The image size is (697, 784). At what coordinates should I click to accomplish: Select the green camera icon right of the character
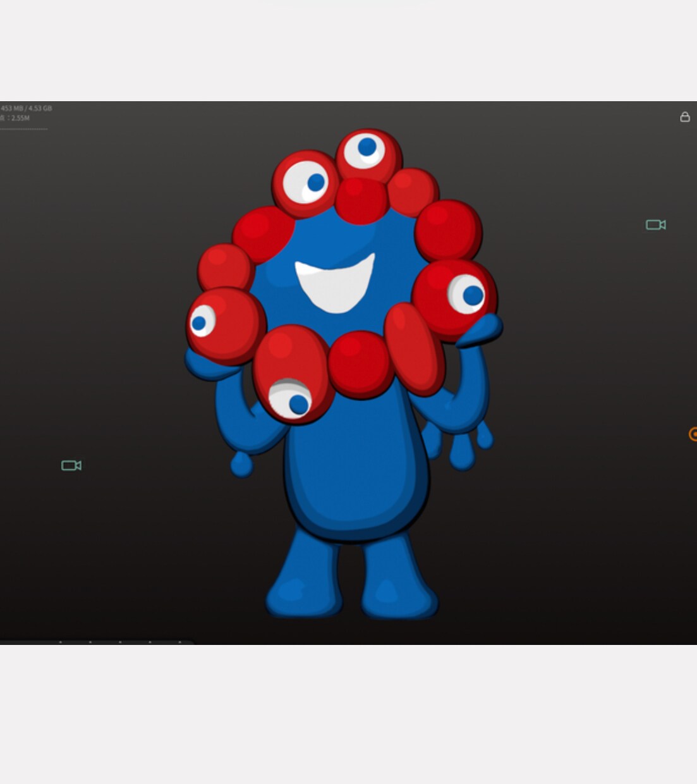click(655, 224)
